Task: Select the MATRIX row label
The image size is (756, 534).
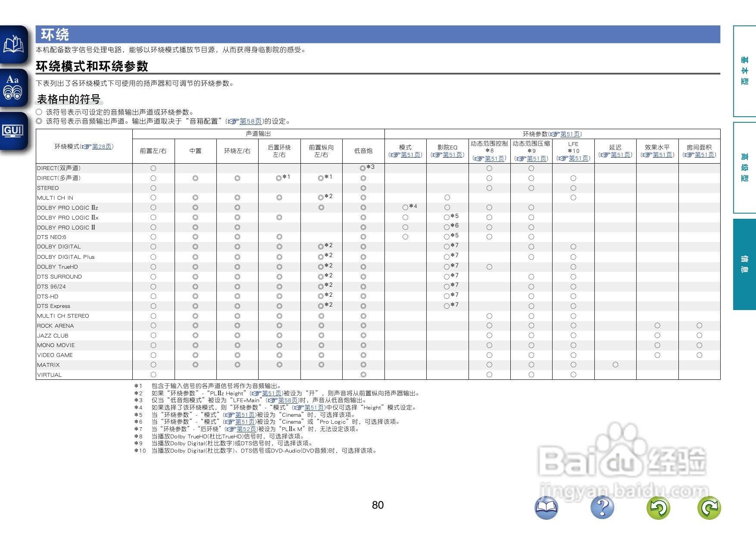Action: (x=48, y=365)
